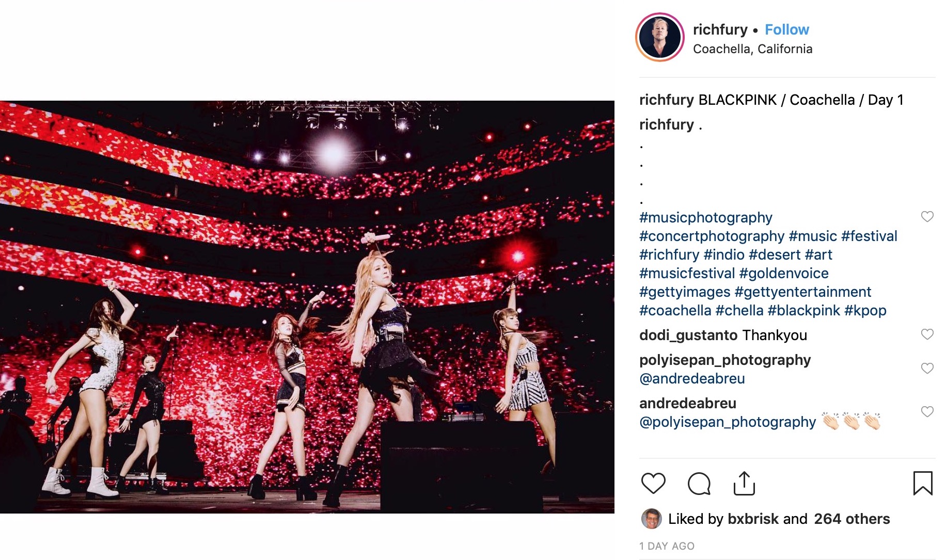
Task: Open bxbrisk's small avatar beside likes
Action: pos(651,519)
